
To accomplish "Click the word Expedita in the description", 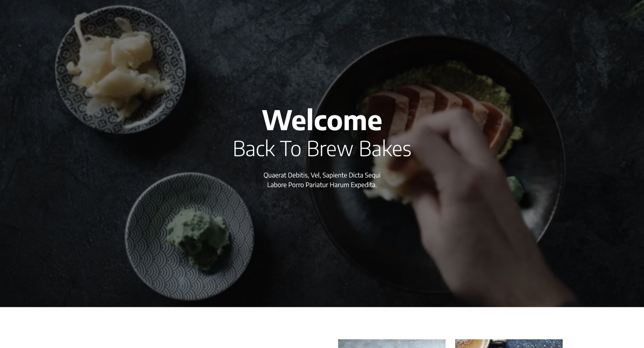I will click(364, 185).
